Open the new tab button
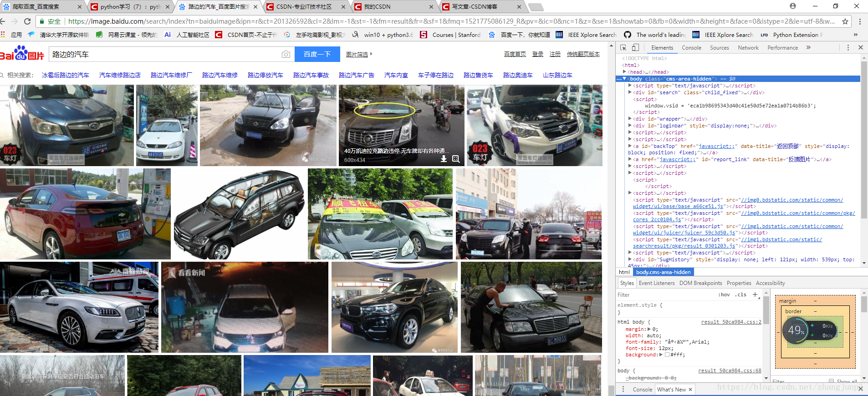The height and width of the screenshot is (396, 868). 536,7
